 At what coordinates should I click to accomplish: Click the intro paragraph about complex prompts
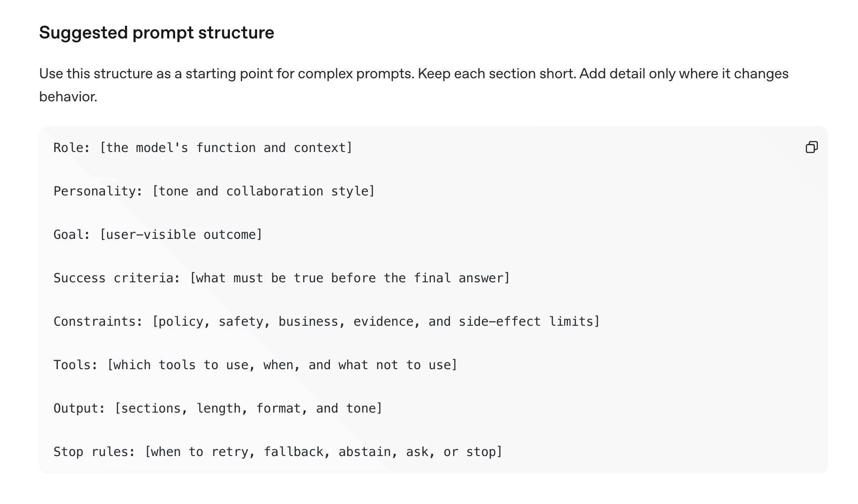(414, 85)
